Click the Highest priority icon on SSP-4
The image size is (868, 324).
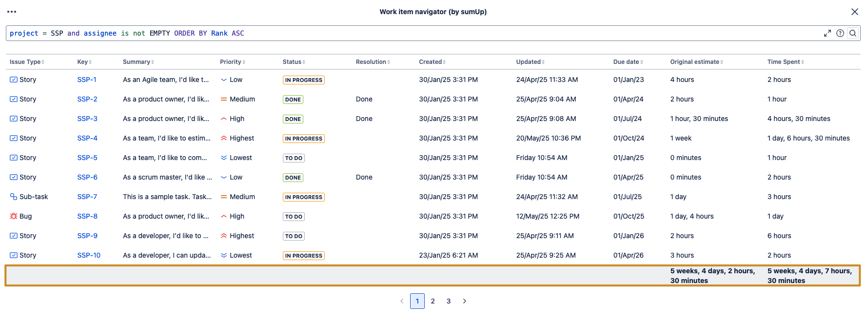click(224, 138)
